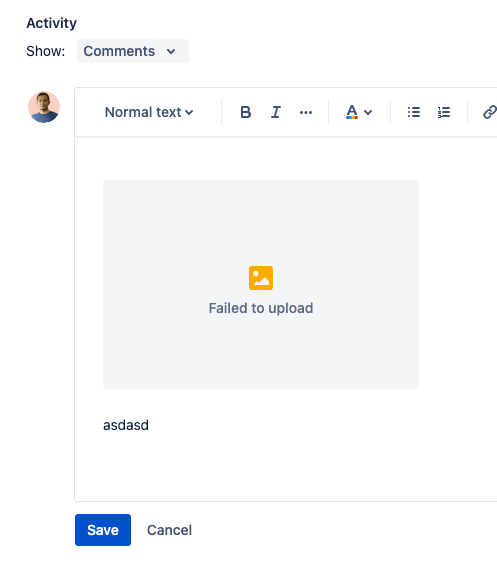Click the orange image icon in placeholder
Image resolution: width=497 pixels, height=575 pixels.
[261, 278]
